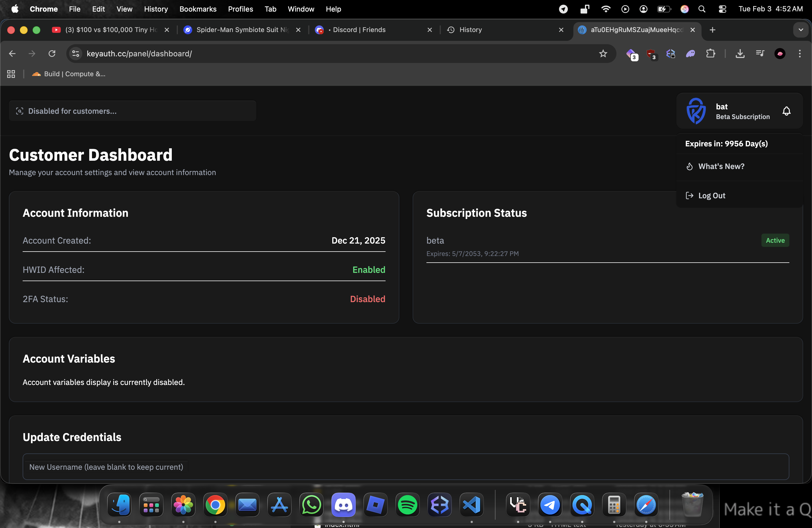Click the New Username input field
Viewport: 812px width, 528px height.
click(x=406, y=467)
